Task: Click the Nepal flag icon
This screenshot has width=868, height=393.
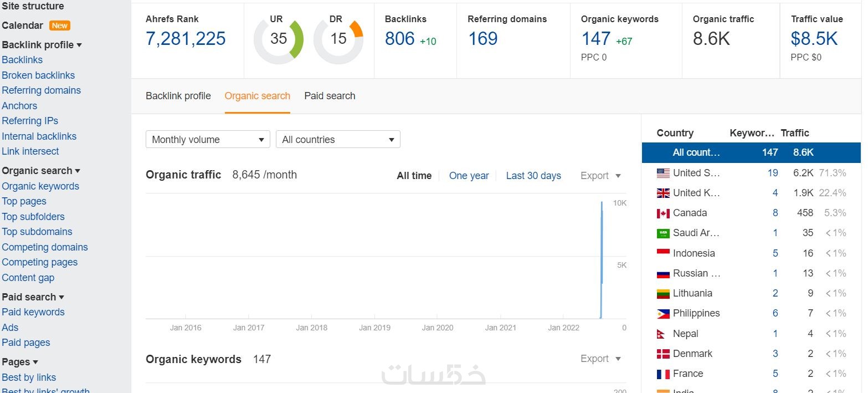Action: [662, 334]
